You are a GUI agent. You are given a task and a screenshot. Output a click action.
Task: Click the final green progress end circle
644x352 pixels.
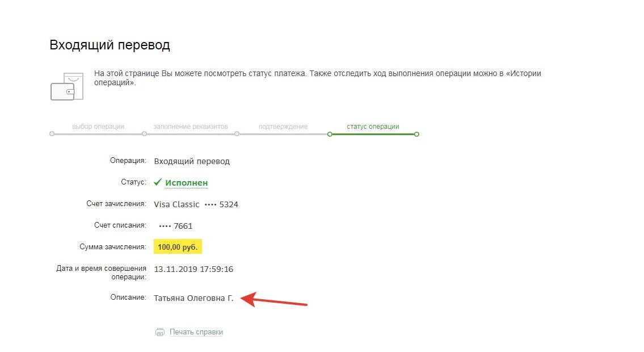pyautogui.click(x=416, y=134)
